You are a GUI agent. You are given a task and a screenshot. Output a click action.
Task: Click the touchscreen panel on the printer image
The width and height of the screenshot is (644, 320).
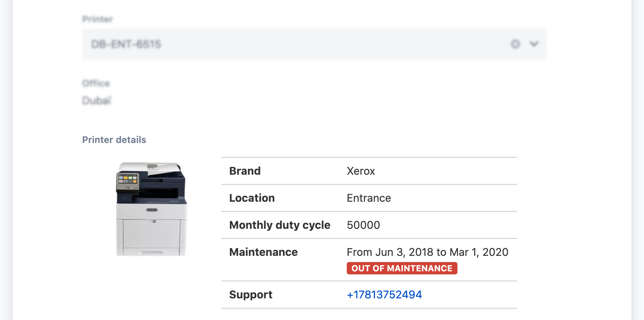click(x=128, y=180)
